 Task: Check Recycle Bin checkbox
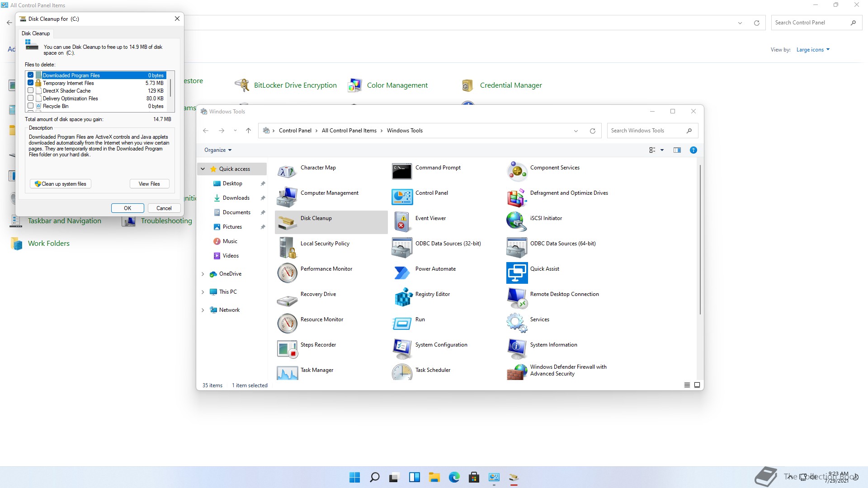click(x=31, y=106)
